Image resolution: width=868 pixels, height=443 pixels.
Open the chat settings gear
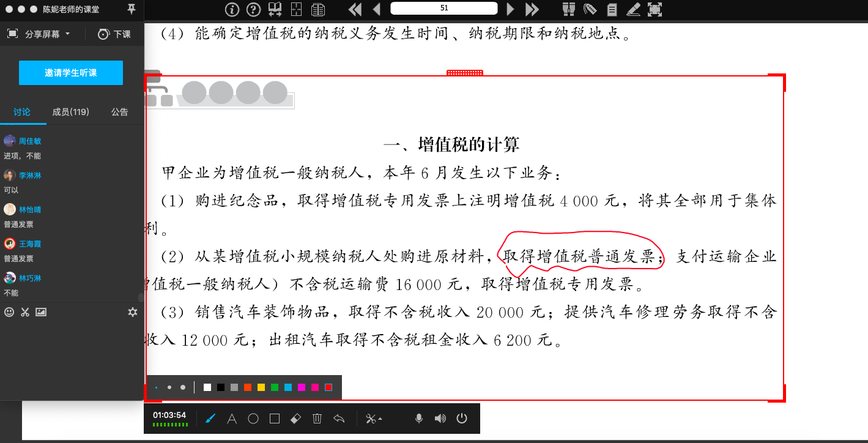[132, 312]
